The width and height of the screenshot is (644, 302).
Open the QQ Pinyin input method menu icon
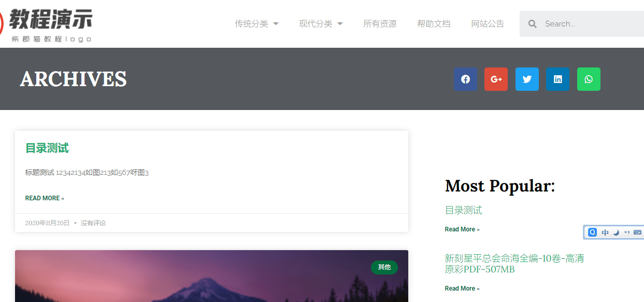coord(592,232)
